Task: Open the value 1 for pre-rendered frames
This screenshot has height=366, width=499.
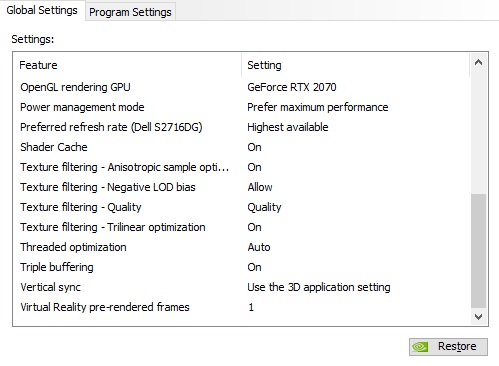Action: [251, 307]
